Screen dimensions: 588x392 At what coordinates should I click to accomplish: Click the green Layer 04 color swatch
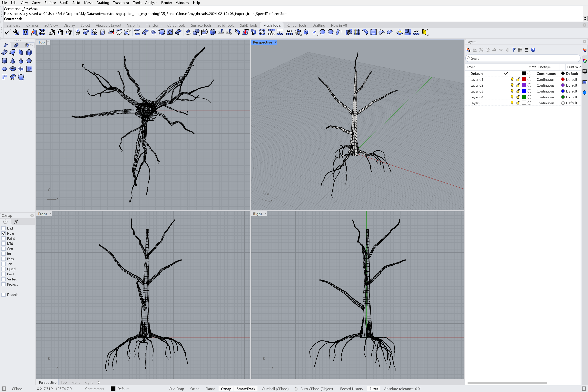click(524, 97)
